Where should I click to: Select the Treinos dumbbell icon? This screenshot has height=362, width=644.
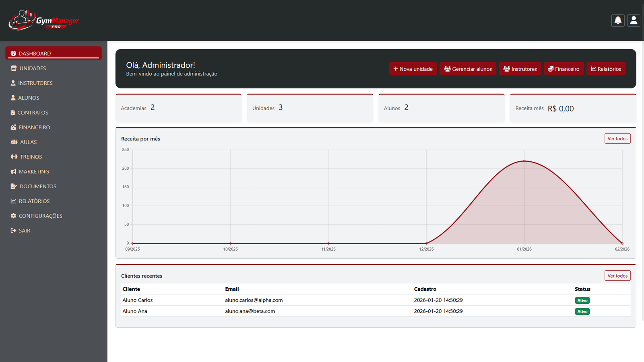13,156
